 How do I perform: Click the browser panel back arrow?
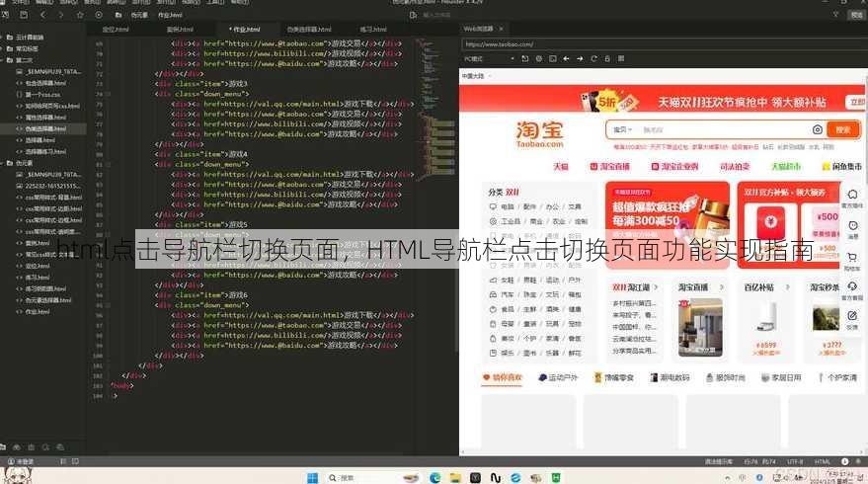[566, 58]
